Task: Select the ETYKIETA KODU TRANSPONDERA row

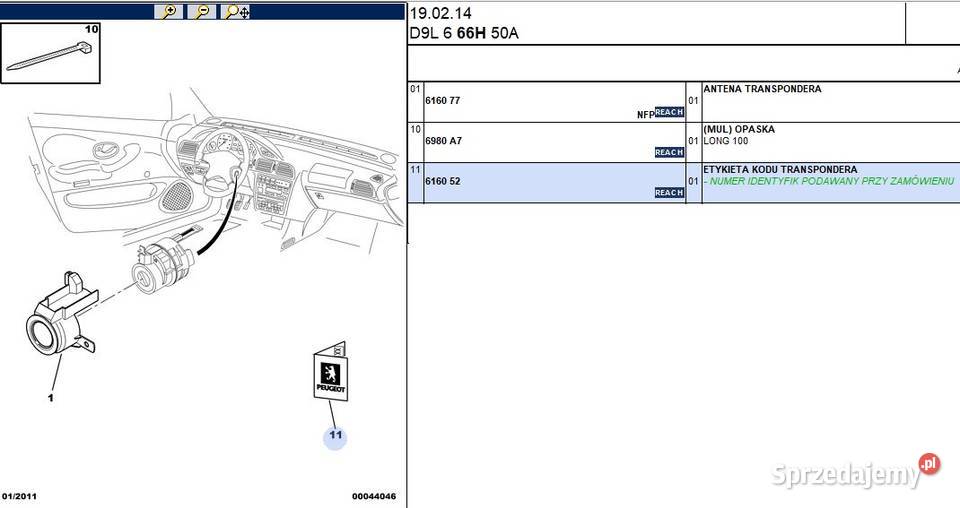Action: [780, 170]
